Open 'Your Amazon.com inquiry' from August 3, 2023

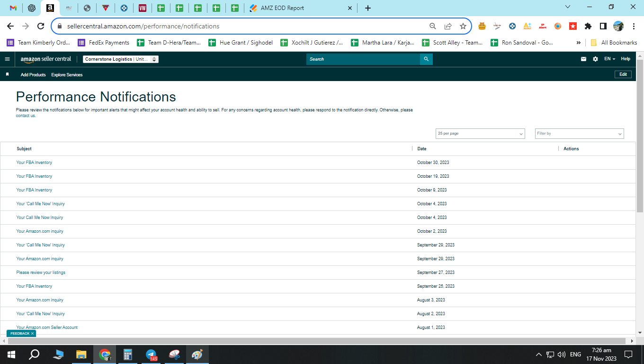click(40, 300)
